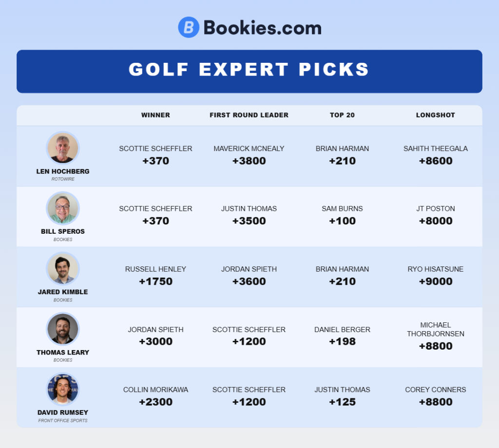Click Len Hochberg's Scottie Scheffler +370 winner pick
The width and height of the screenshot is (499, 448).
pyautogui.click(x=155, y=155)
